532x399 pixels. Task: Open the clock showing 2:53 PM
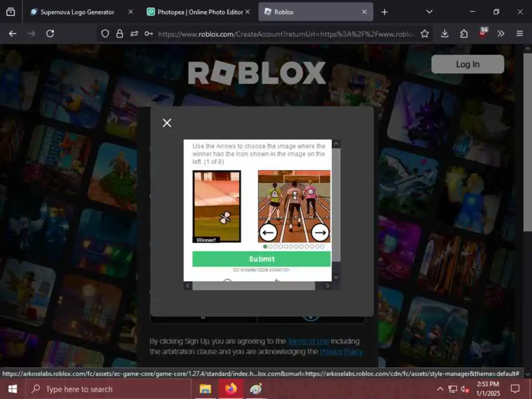click(x=487, y=389)
